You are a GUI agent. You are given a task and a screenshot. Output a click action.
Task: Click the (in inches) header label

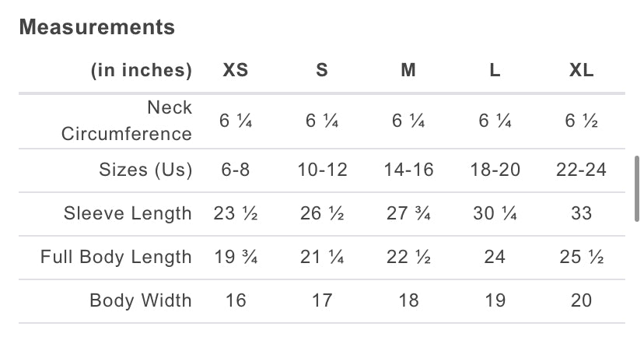141,70
